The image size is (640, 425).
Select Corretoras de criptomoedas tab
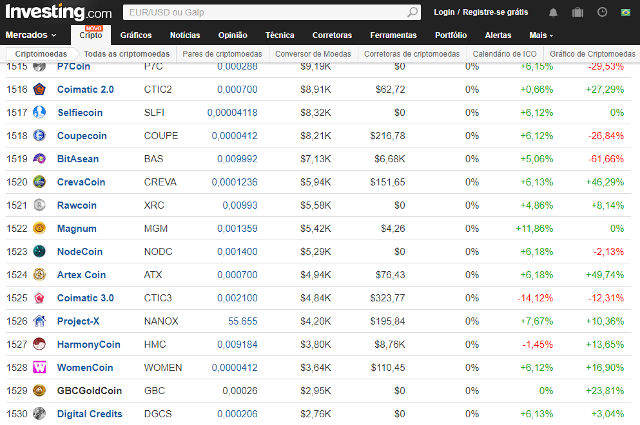point(412,54)
